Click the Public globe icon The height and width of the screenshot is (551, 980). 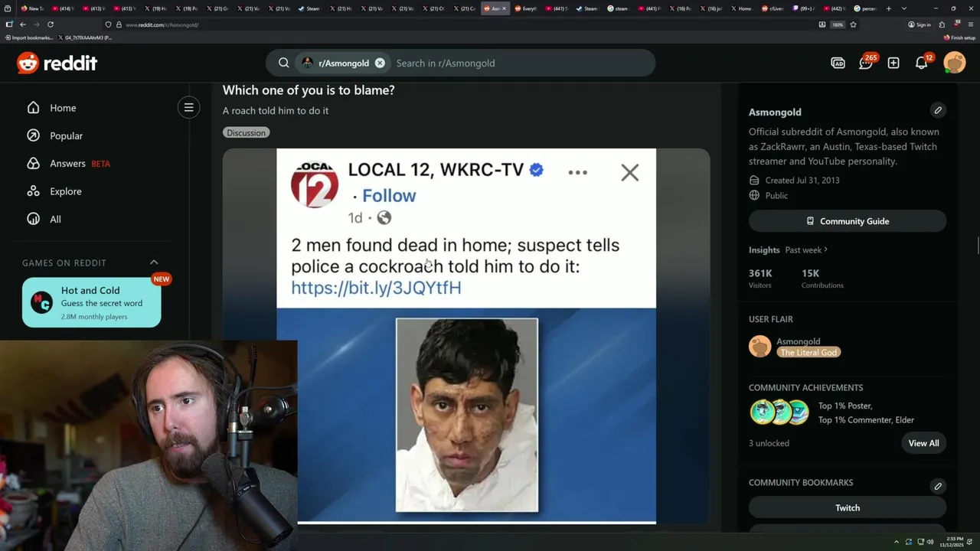click(754, 195)
